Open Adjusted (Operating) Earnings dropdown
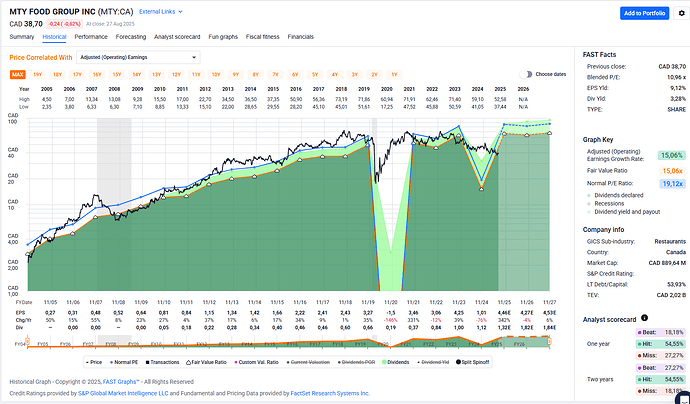The height and width of the screenshot is (404, 690). (x=138, y=57)
